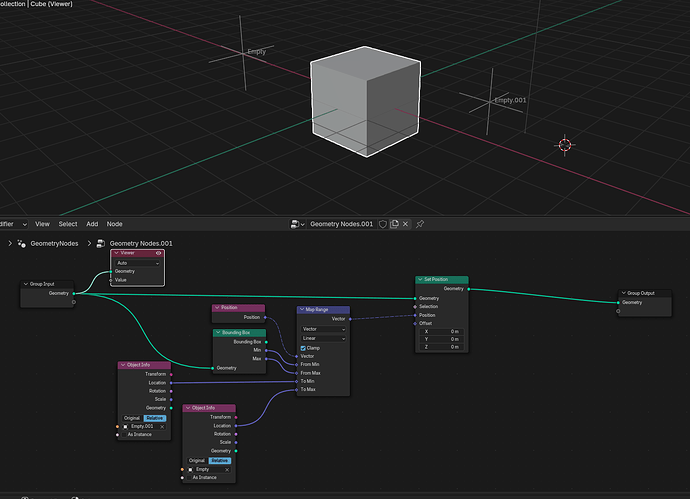690x499 pixels.
Task: Open the Add menu in node editor
Action: [92, 224]
